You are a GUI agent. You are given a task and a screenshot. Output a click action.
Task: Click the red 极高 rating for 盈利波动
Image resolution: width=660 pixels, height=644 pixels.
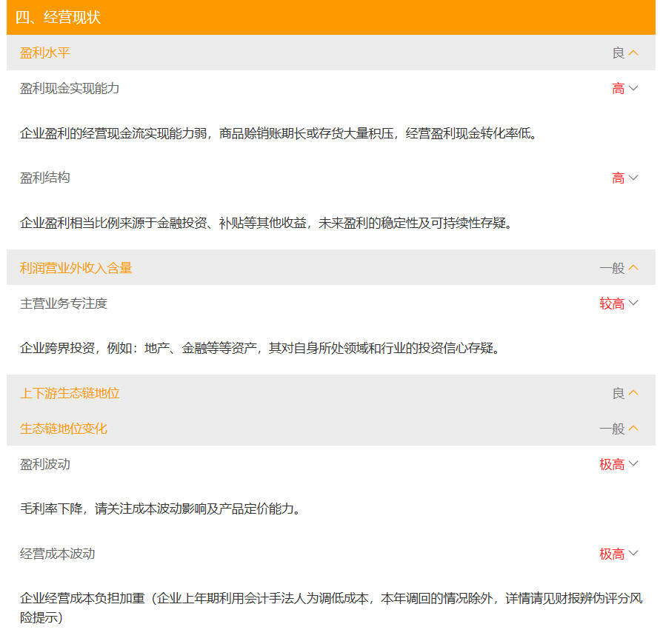pyautogui.click(x=612, y=464)
